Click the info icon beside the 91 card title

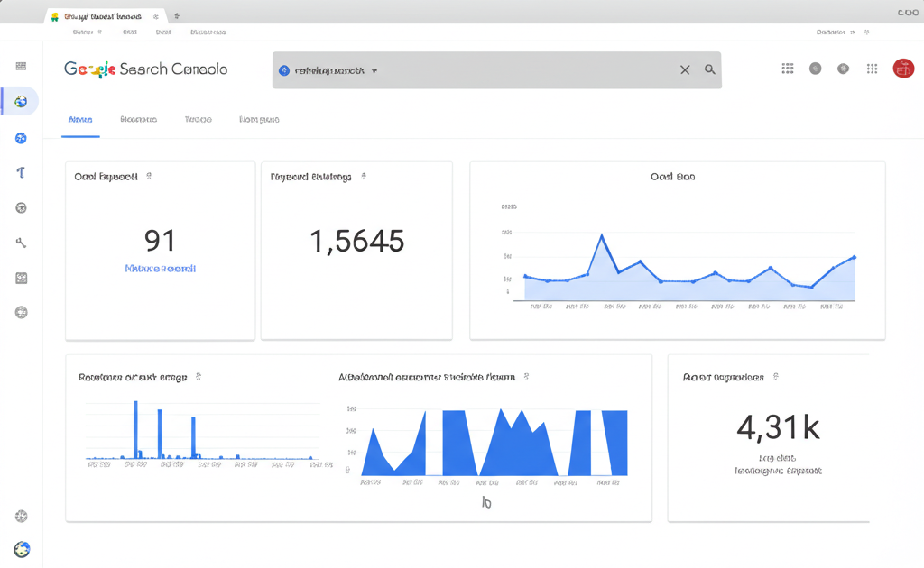click(149, 177)
